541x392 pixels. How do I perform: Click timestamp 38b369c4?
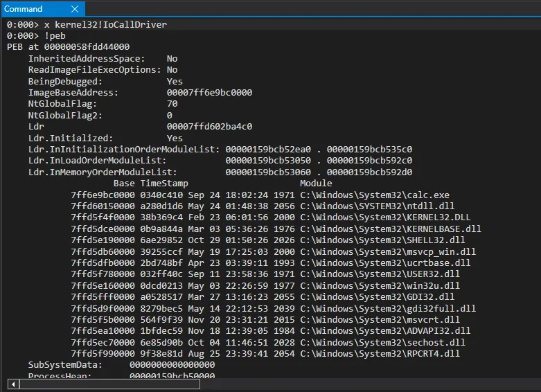pos(161,217)
